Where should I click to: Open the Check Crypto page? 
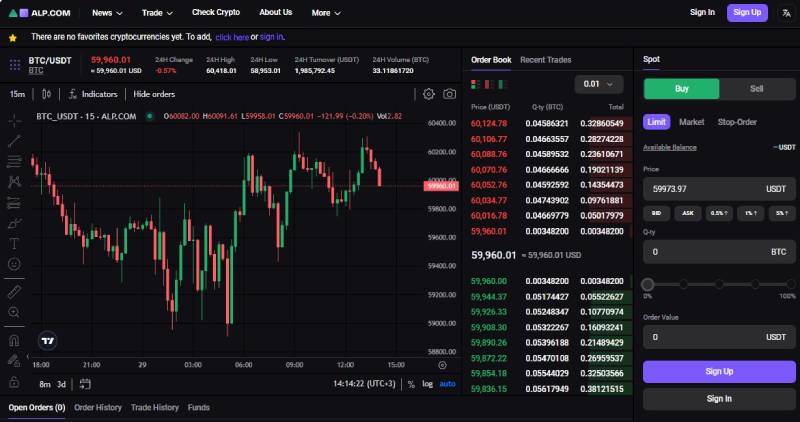(x=216, y=12)
